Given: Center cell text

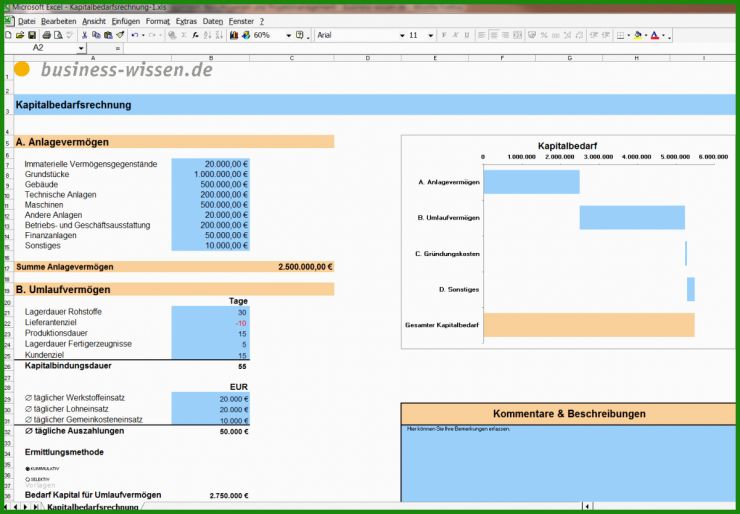Looking at the screenshot, I should tap(494, 35).
